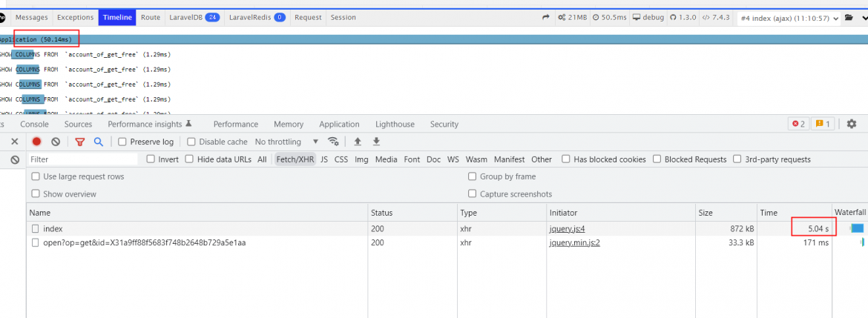Viewport: 868px width, 318px height.
Task: Switch to debugbar Messages tab
Action: (32, 17)
